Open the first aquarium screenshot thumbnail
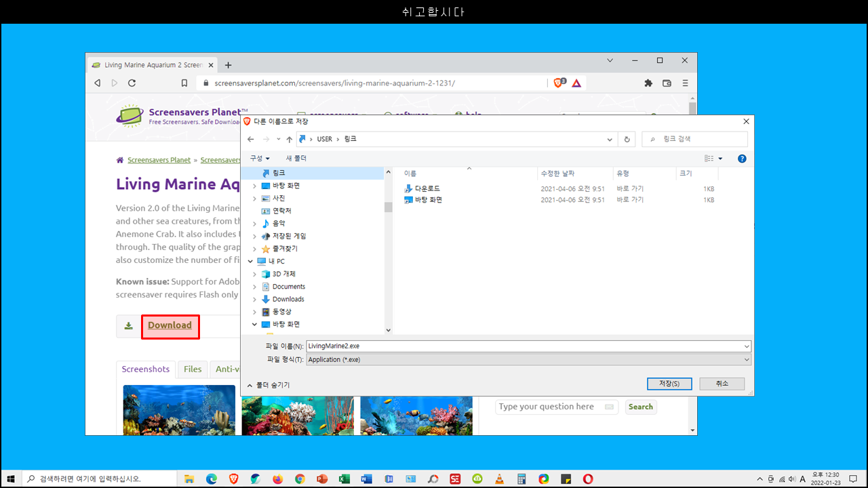 179,410
